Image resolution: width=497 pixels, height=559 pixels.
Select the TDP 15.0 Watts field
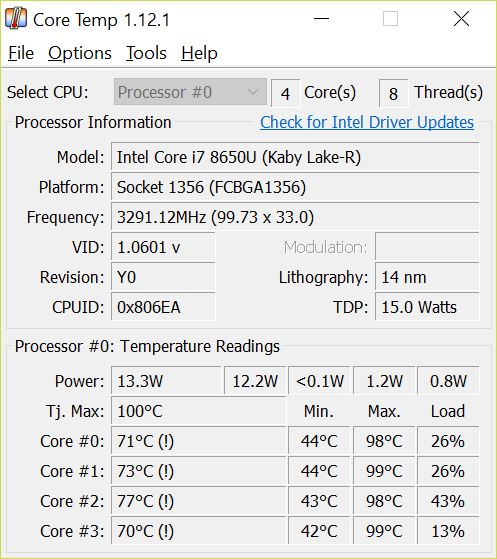[427, 307]
